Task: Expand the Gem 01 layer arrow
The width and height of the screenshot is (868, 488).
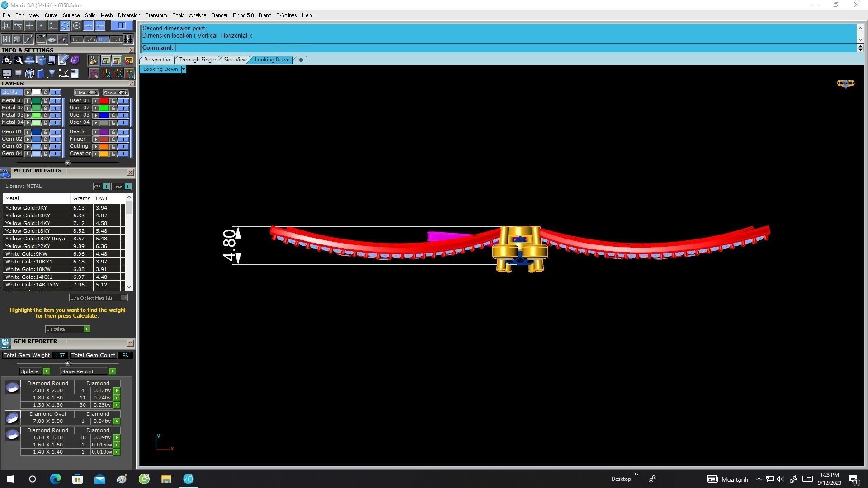Action: 28,132
